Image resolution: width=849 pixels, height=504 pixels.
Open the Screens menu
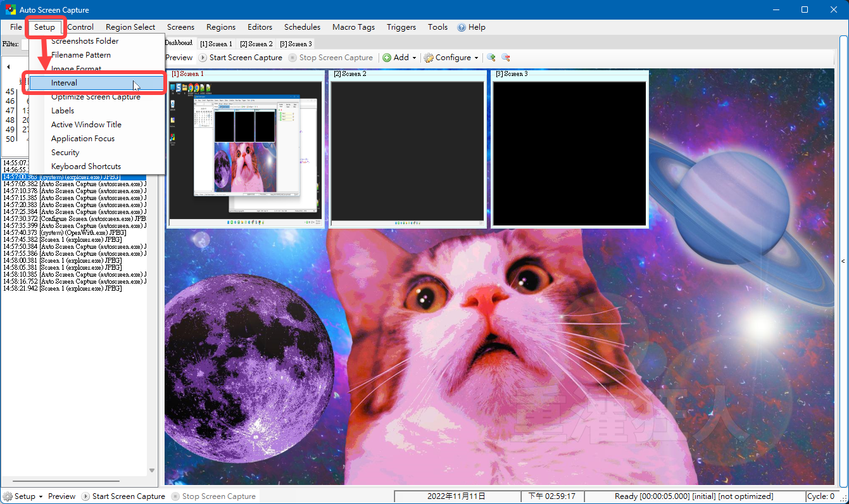click(180, 27)
